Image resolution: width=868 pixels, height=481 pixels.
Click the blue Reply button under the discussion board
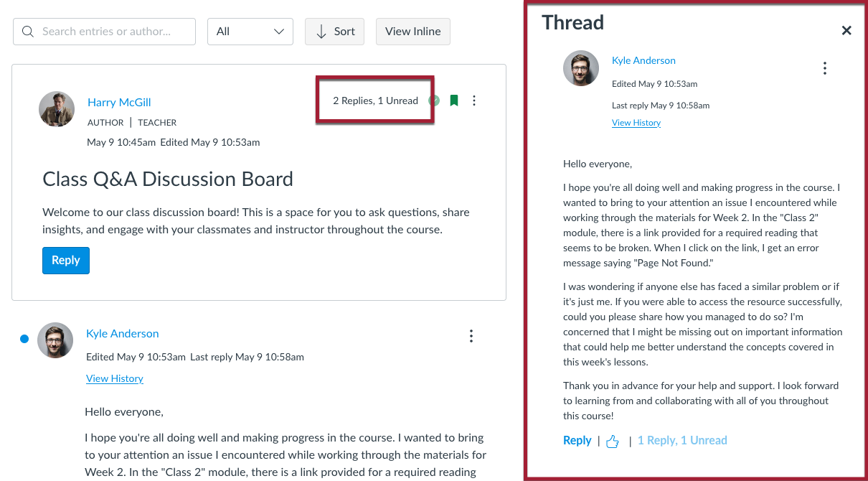coord(65,260)
